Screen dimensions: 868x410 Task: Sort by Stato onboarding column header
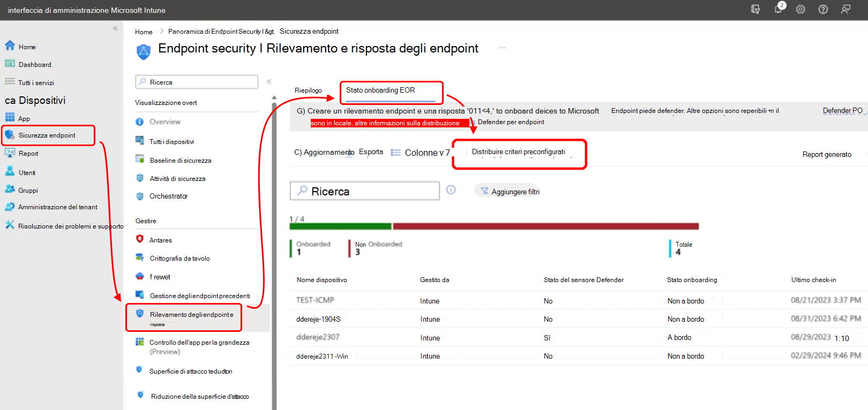[x=692, y=280]
